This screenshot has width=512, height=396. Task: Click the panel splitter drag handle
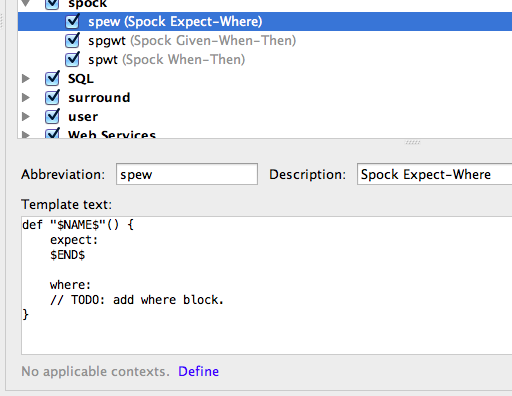pos(413,142)
